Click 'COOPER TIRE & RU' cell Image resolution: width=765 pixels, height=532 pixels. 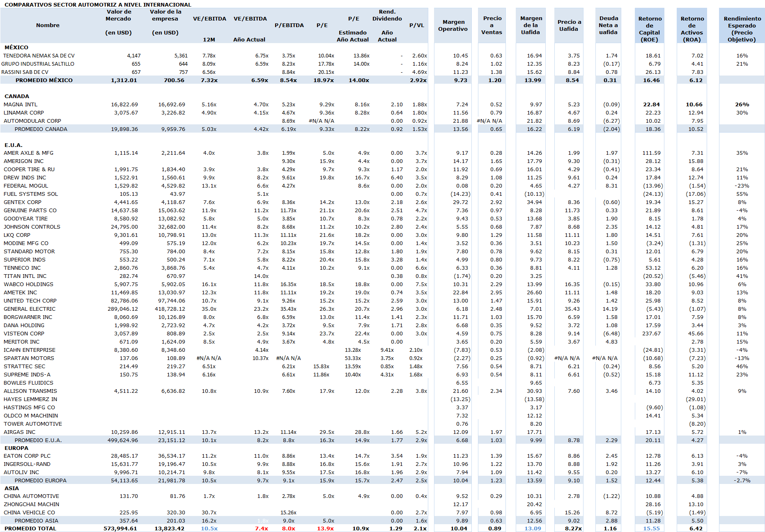tap(29, 170)
